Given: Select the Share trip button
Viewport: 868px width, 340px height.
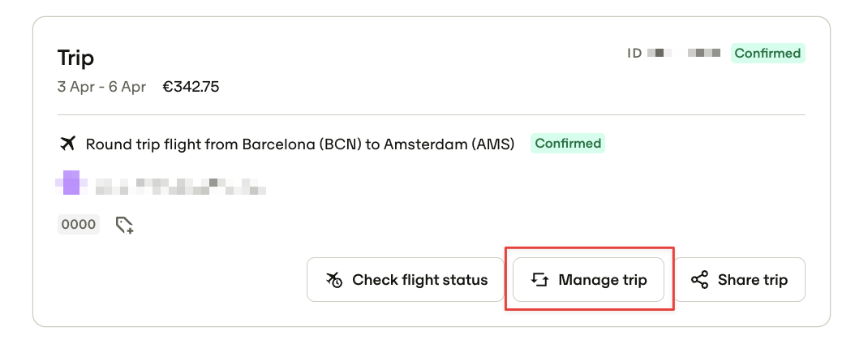Looking at the screenshot, I should (x=739, y=280).
